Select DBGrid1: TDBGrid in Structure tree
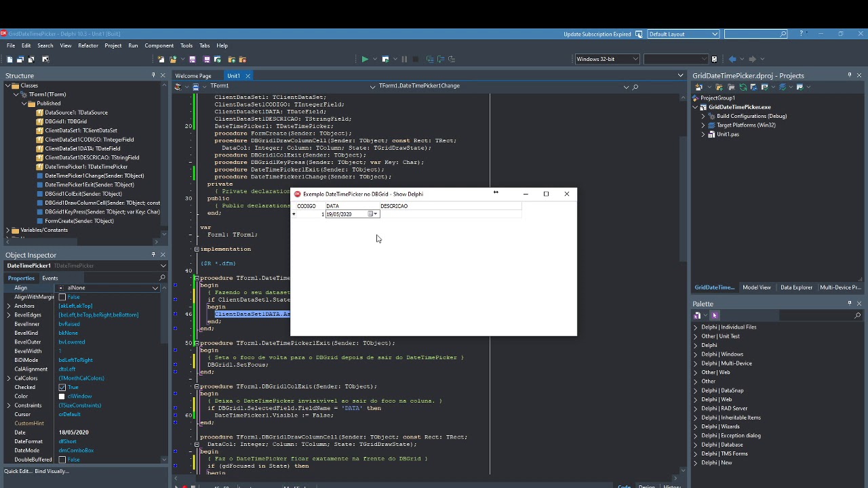868x488 pixels. pyautogui.click(x=66, y=121)
